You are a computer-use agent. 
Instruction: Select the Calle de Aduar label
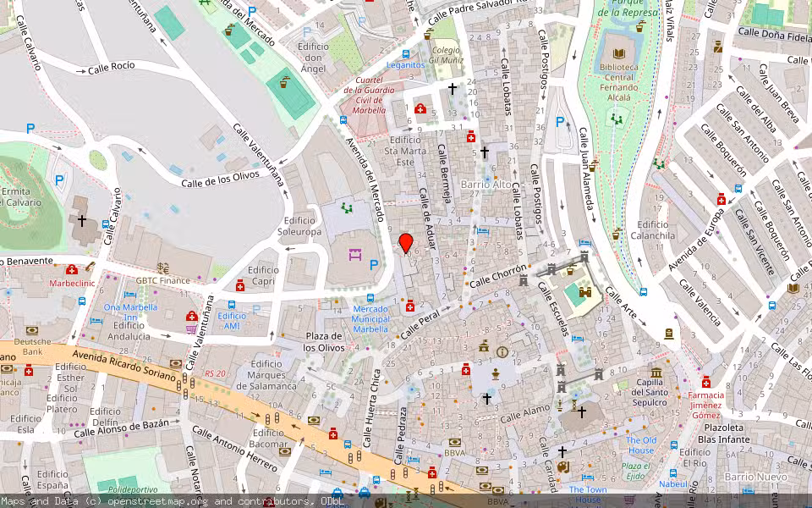425,218
